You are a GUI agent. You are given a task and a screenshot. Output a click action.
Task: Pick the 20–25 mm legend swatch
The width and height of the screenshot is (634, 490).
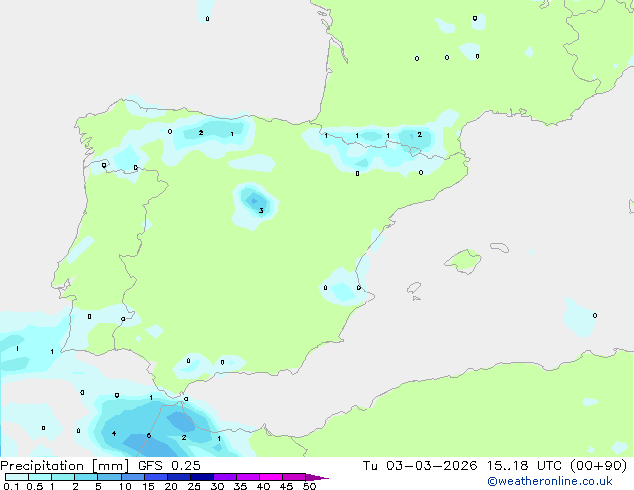179,477
